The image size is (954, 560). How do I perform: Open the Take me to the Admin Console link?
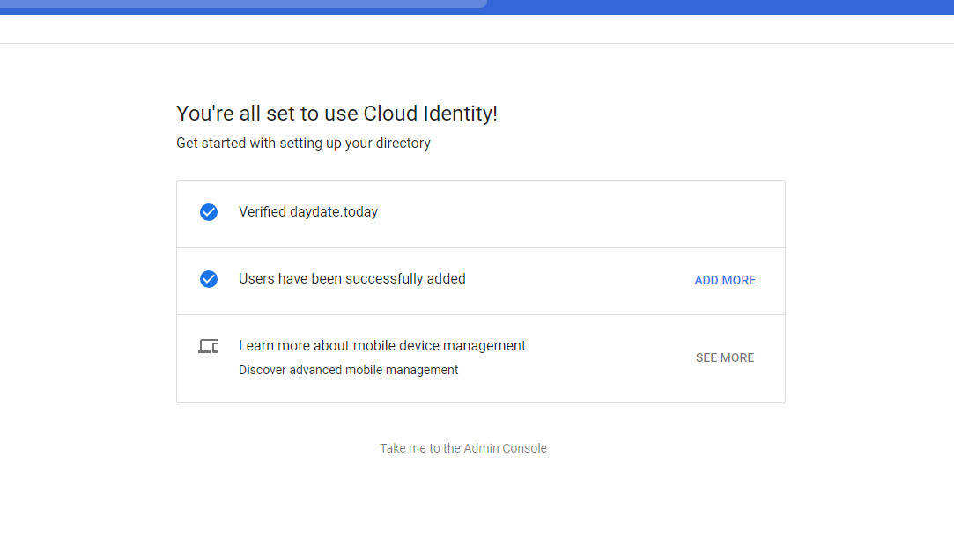(x=462, y=448)
